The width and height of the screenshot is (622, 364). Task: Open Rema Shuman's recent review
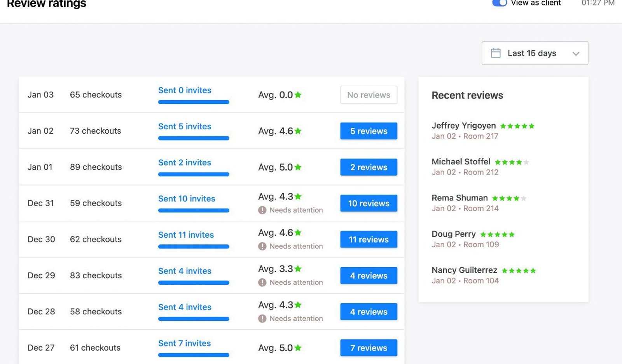[x=479, y=203]
